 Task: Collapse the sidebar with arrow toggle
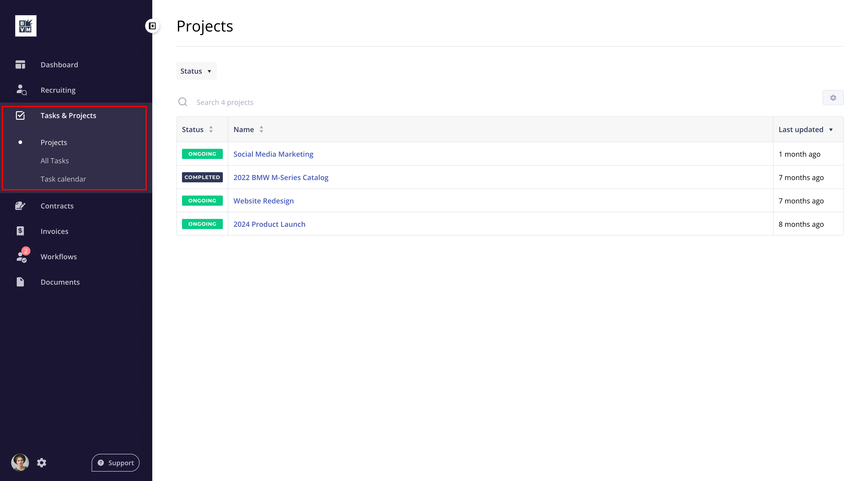(152, 26)
